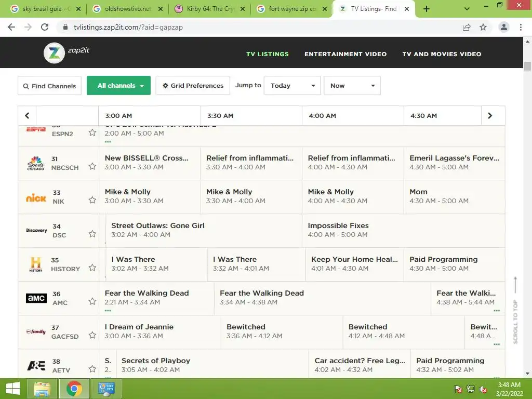
Task: Click the address bar URL
Action: [128, 27]
